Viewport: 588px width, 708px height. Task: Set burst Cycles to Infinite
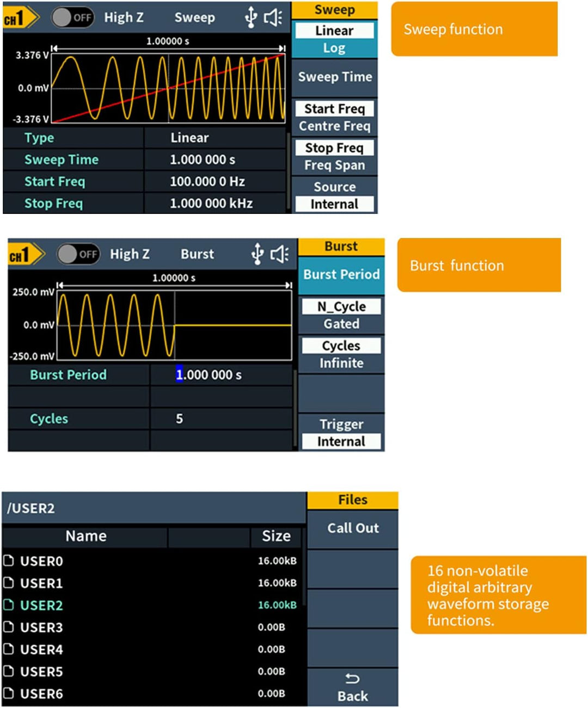pyautogui.click(x=341, y=362)
